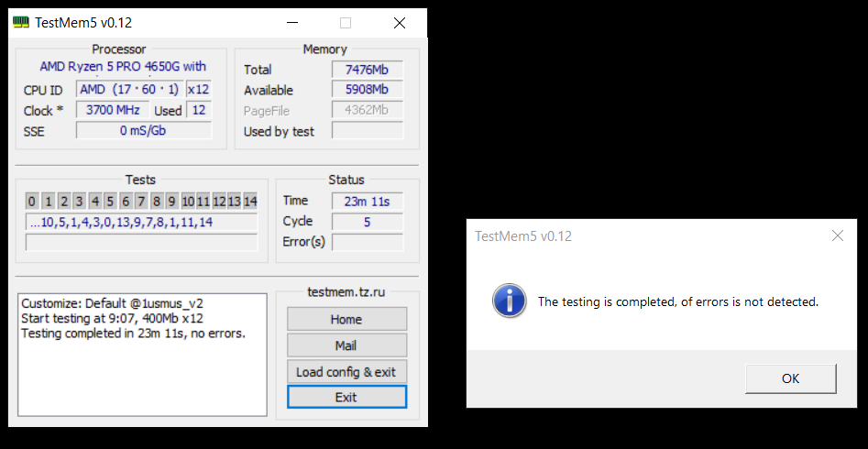Screen dimensions: 868x449
Task: Click the Time value 23m 11s
Action: tap(367, 202)
